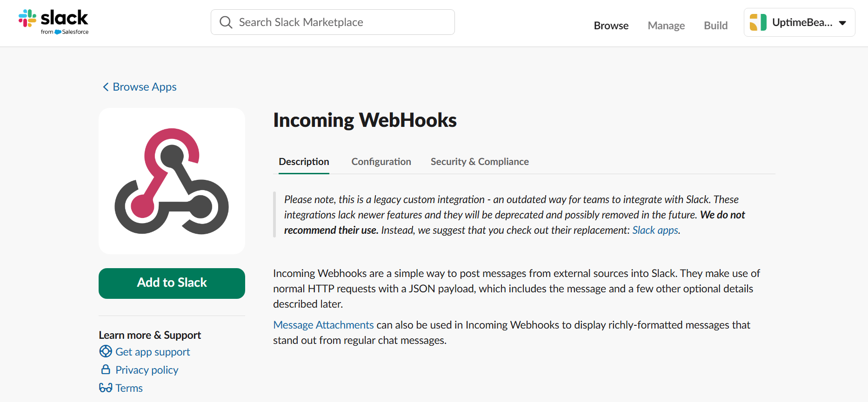868x402 pixels.
Task: Select the Description tab
Action: 304,161
